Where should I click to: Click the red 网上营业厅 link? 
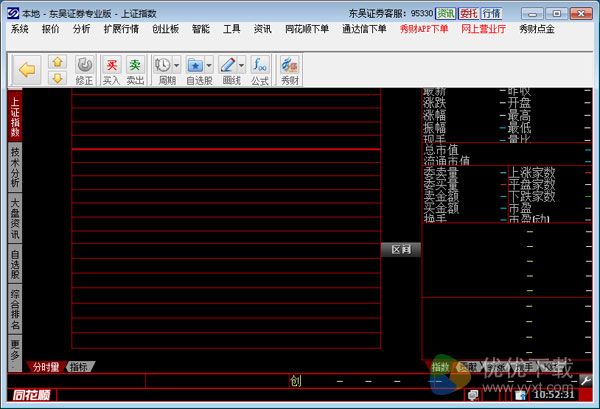click(x=484, y=29)
